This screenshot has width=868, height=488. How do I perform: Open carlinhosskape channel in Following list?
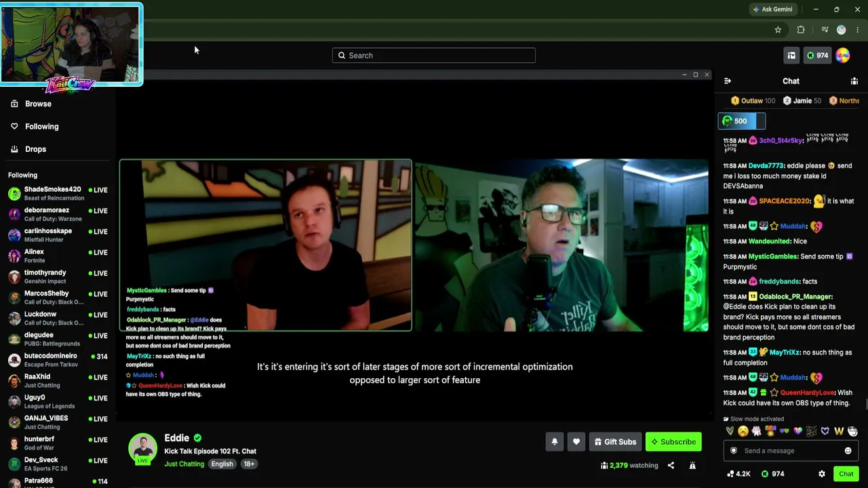tap(58, 235)
